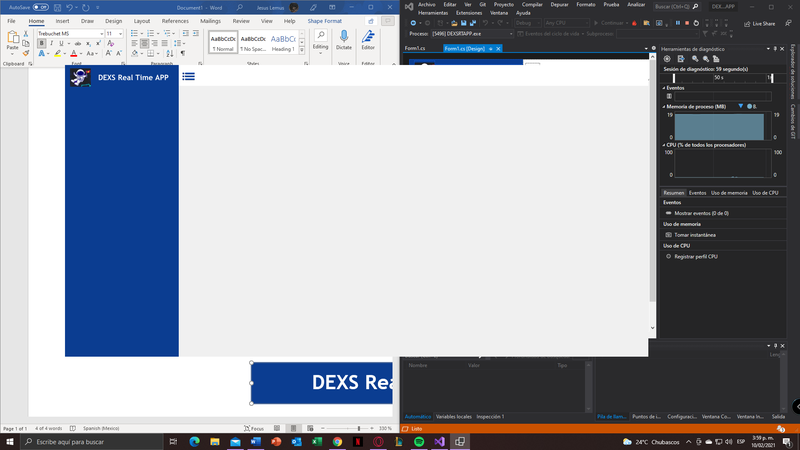Toggle the AutoSave switch
The width and height of the screenshot is (800, 450).
click(40, 7)
